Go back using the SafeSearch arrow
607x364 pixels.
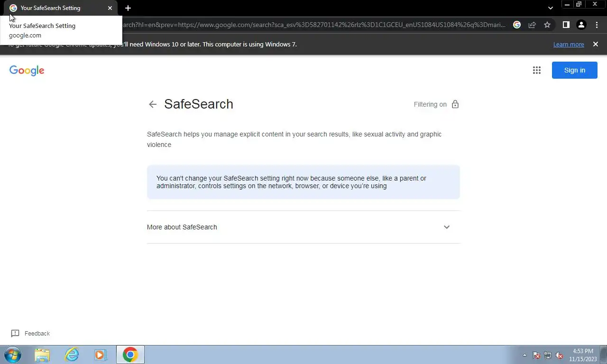152,104
